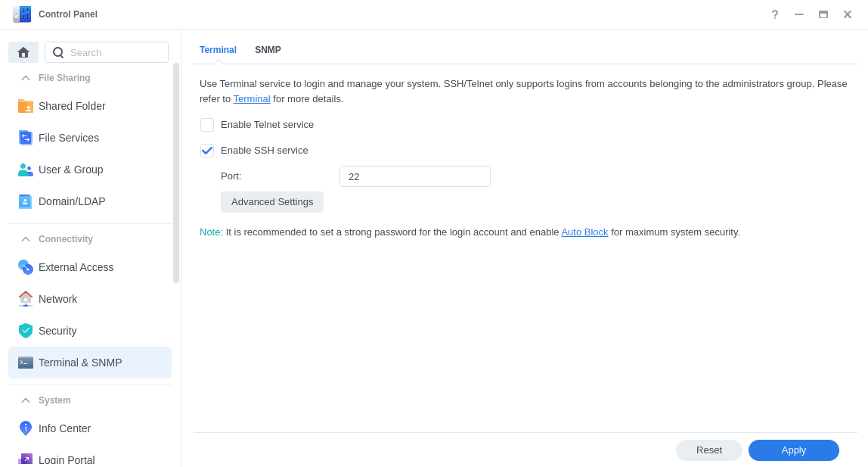
Task: Select the Terminal tab
Action: click(x=218, y=49)
